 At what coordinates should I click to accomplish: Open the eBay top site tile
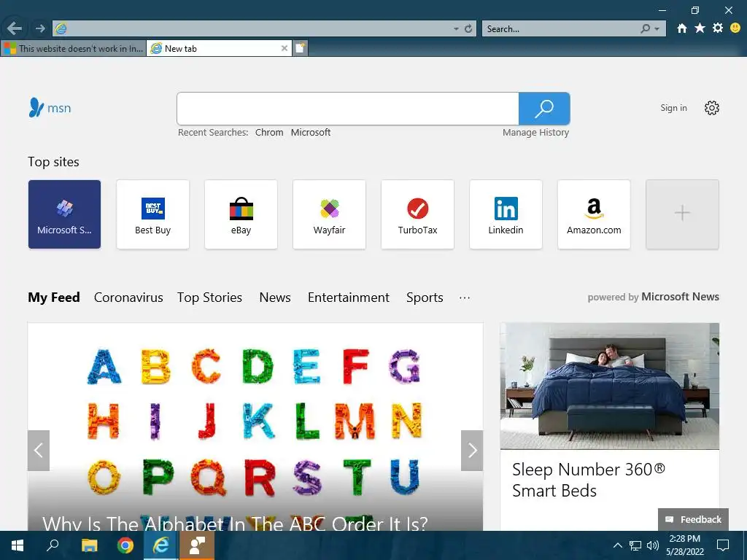tap(241, 214)
